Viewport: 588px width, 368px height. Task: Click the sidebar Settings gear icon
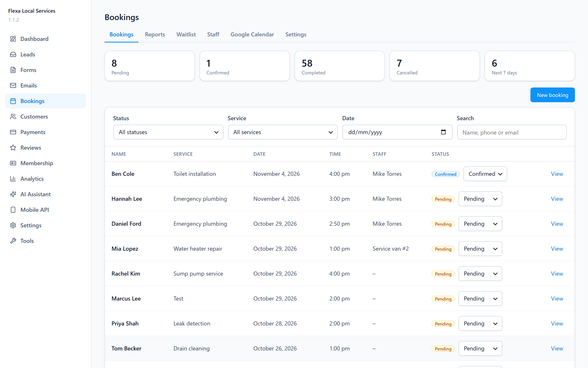coord(13,225)
